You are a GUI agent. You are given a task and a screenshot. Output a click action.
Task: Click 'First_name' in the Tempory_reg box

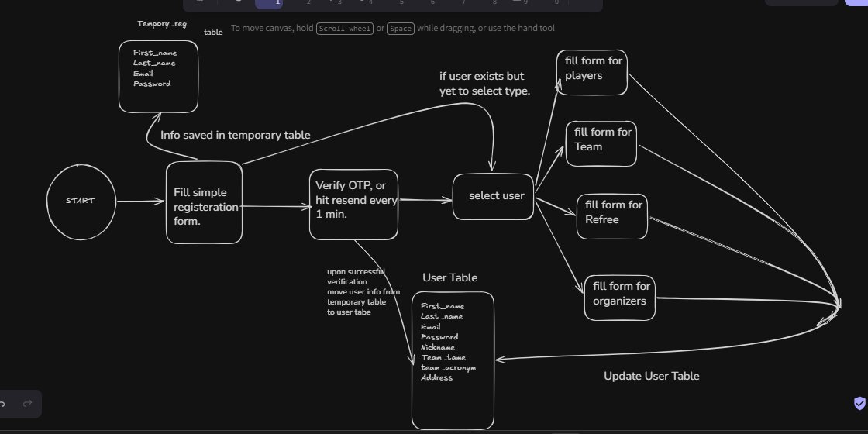[155, 53]
